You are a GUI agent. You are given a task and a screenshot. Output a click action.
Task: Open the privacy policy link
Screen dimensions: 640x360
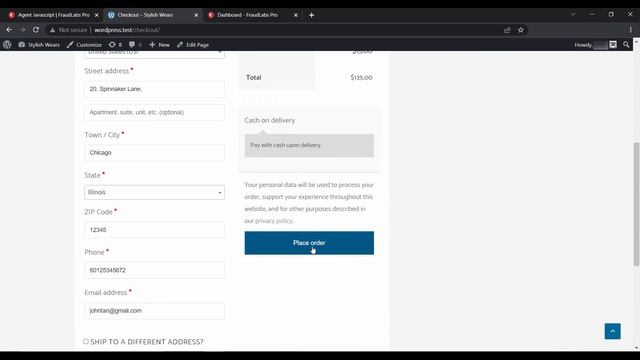(x=273, y=221)
